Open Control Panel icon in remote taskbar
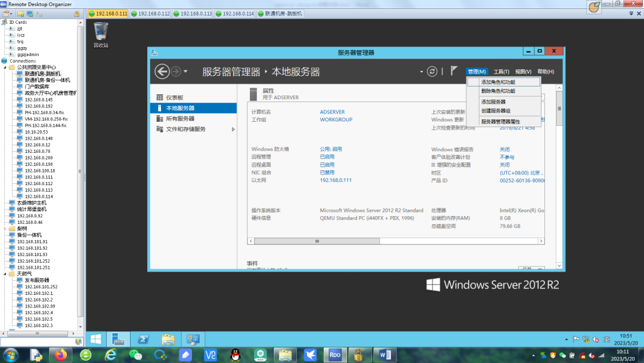The image size is (644, 363). point(193,339)
